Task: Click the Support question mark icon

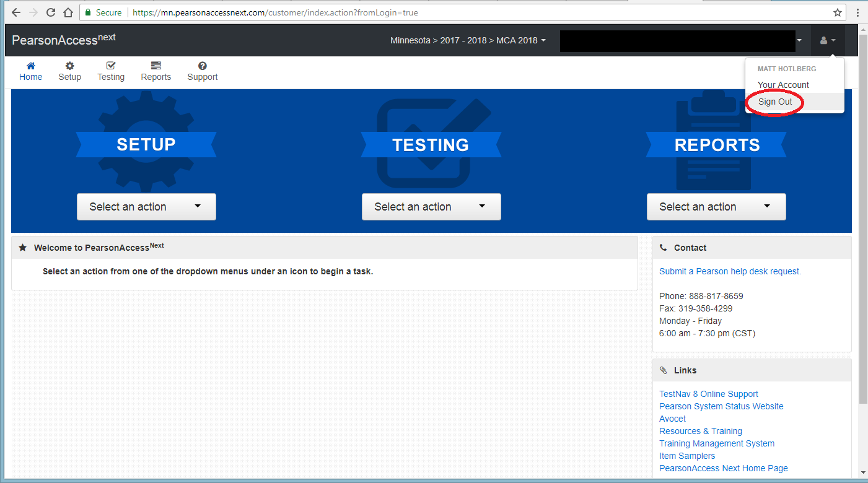Action: [x=202, y=66]
